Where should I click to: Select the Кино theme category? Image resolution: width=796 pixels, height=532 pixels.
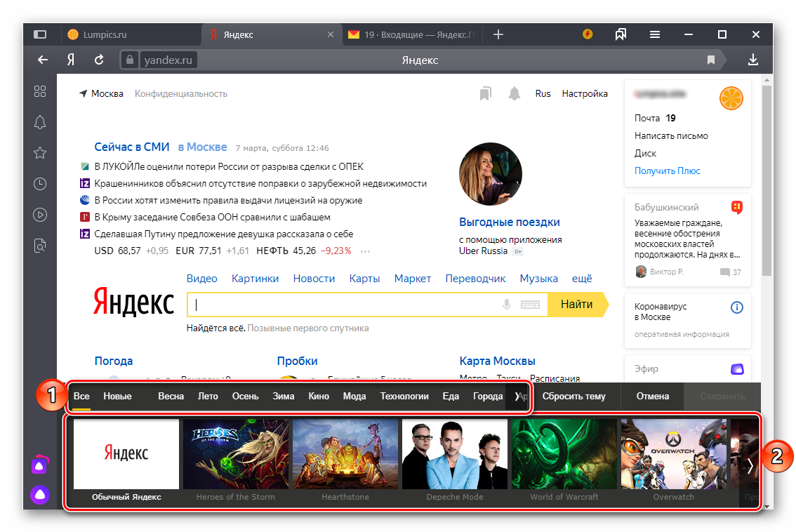click(319, 396)
